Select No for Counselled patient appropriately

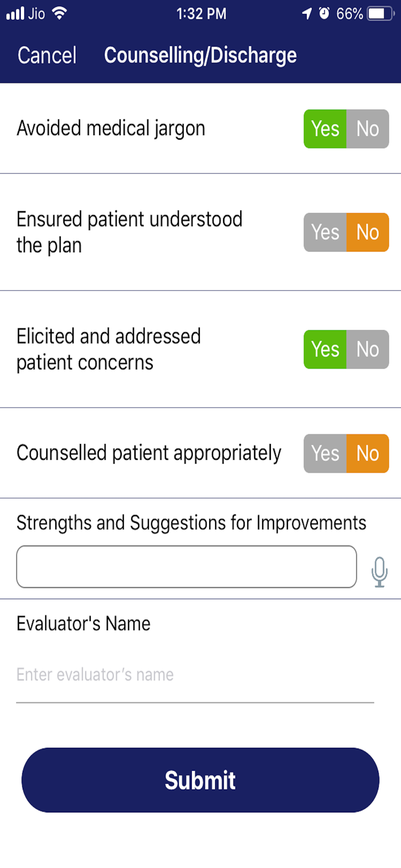[368, 454]
